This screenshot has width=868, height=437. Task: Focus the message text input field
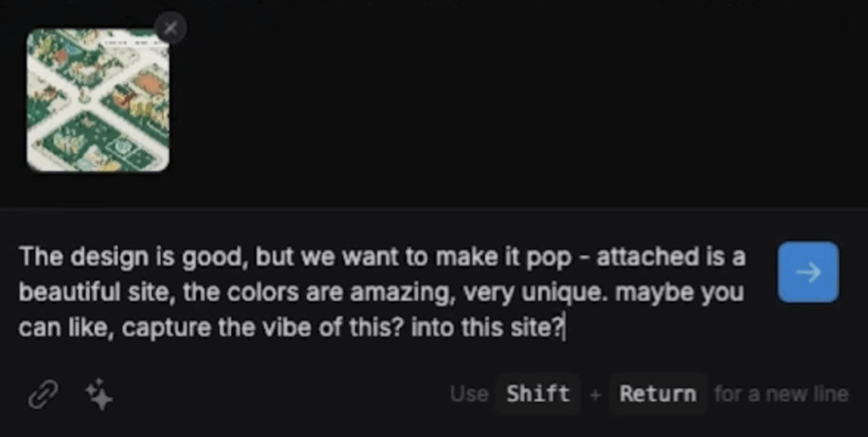387,292
